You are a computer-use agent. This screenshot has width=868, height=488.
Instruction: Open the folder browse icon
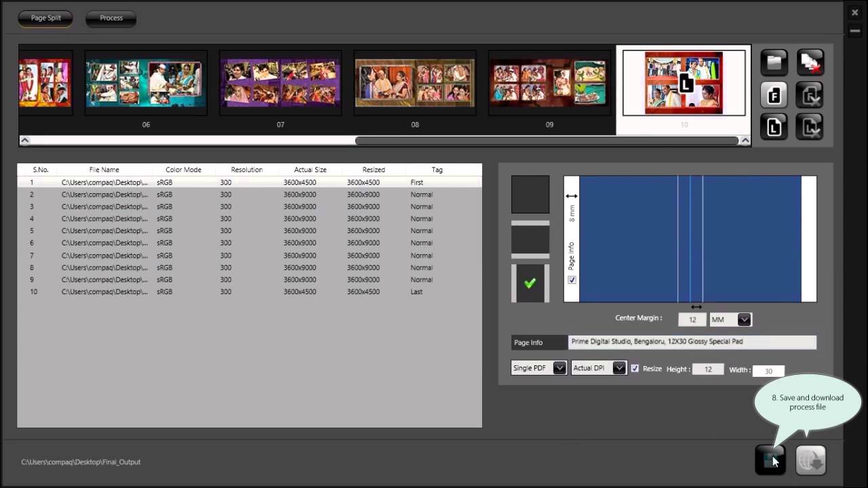(x=774, y=64)
